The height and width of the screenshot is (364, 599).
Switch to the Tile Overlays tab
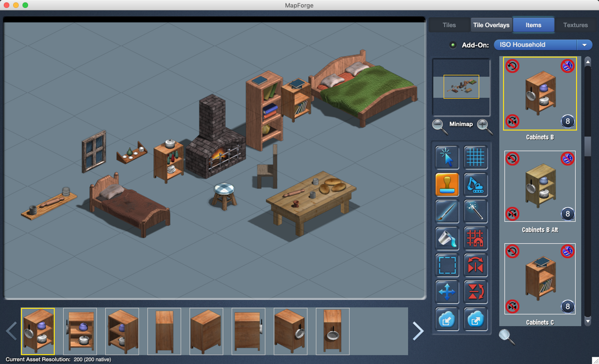pyautogui.click(x=491, y=25)
